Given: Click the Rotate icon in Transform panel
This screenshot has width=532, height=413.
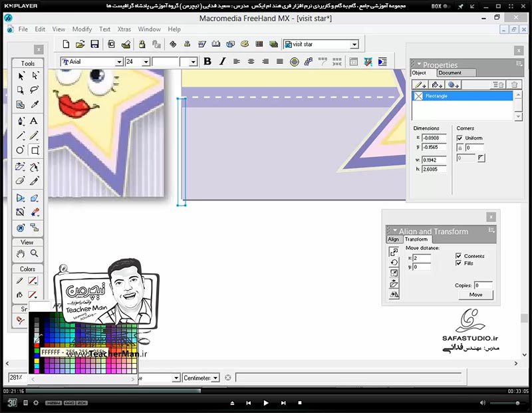Looking at the screenshot, I should point(394,263).
